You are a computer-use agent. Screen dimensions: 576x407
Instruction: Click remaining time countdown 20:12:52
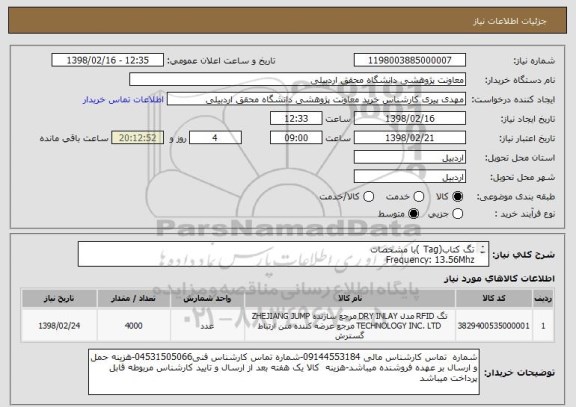(x=137, y=138)
